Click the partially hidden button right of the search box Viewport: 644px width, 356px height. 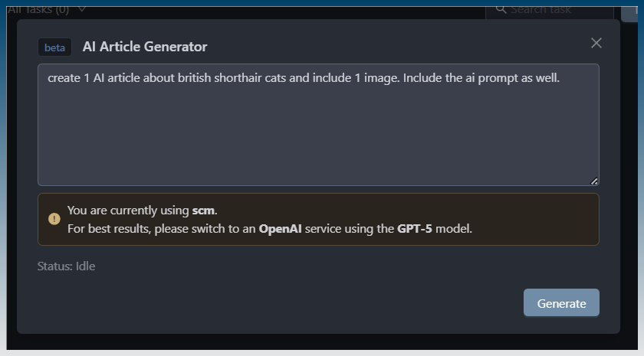click(x=629, y=9)
